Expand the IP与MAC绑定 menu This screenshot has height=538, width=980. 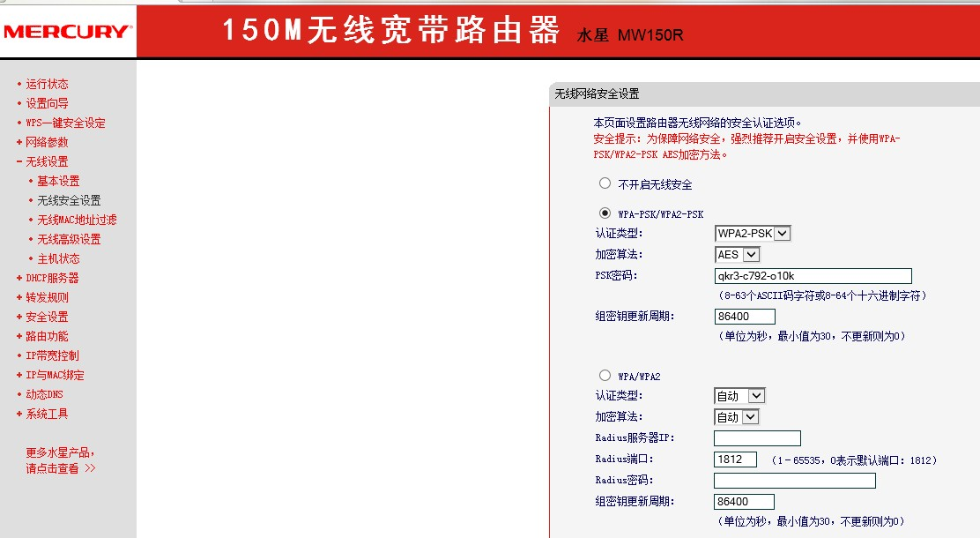55,375
